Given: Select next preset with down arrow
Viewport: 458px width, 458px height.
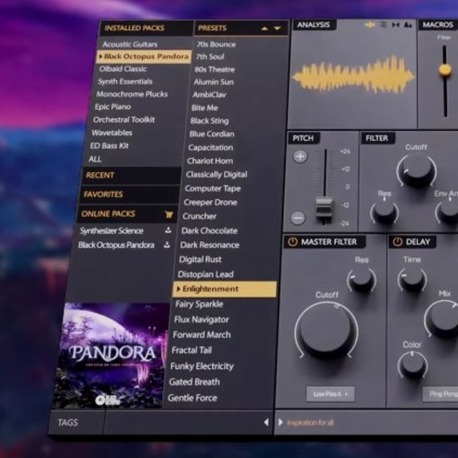Looking at the screenshot, I should click(277, 29).
